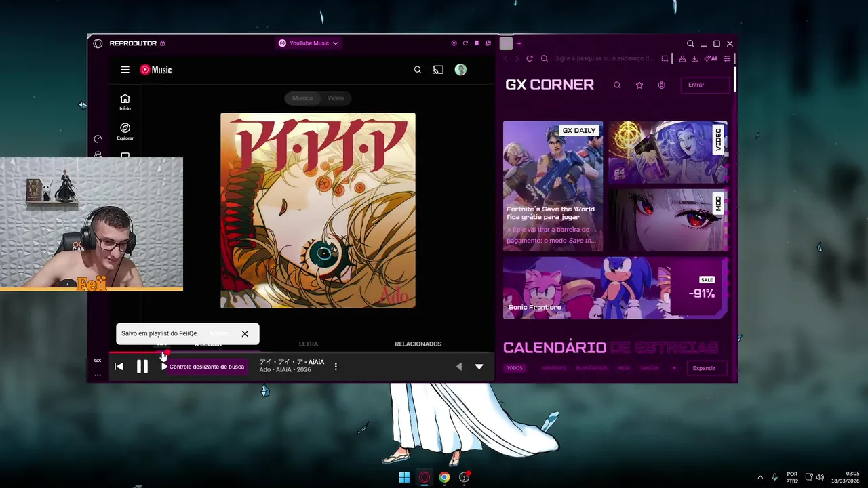Open Explorar in the sidebar
Screen dimensions: 868x488
[x=125, y=131]
